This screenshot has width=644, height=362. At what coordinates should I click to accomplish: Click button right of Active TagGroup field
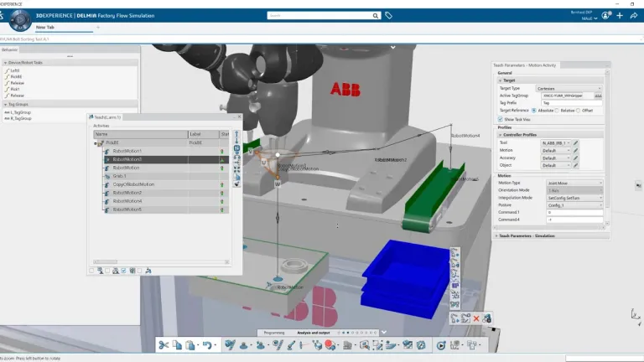coord(598,96)
